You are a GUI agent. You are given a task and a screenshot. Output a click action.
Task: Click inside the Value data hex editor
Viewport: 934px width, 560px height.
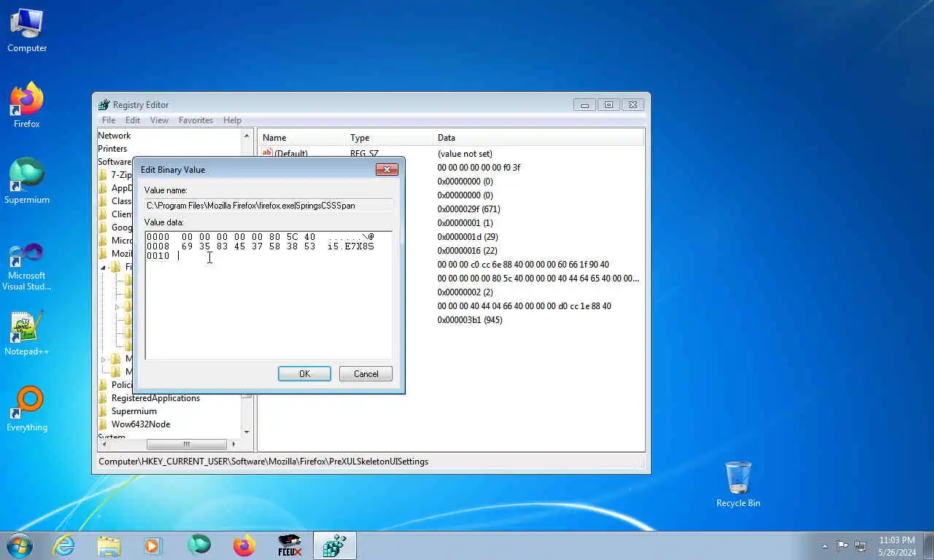(x=269, y=295)
